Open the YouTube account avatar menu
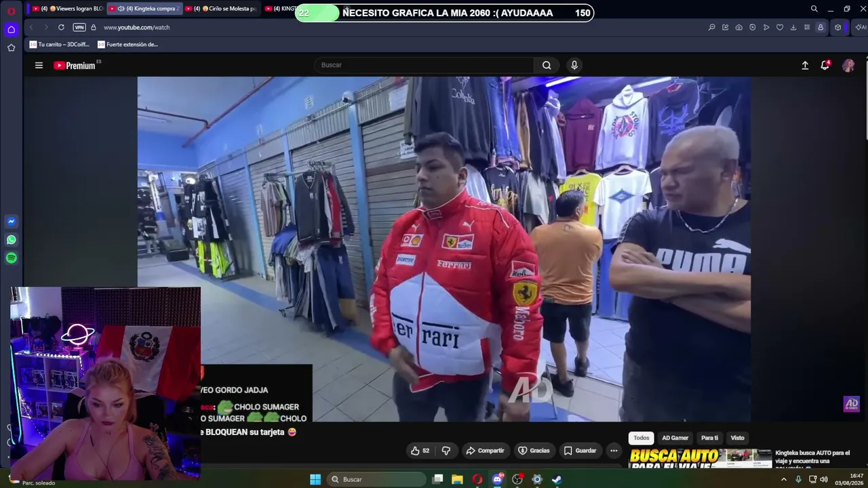This screenshot has width=868, height=488. (x=848, y=65)
